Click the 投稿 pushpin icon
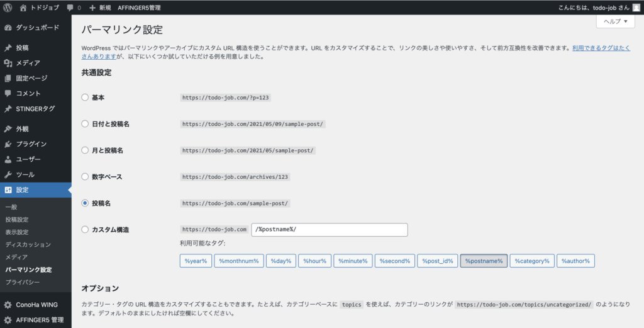 [8, 48]
